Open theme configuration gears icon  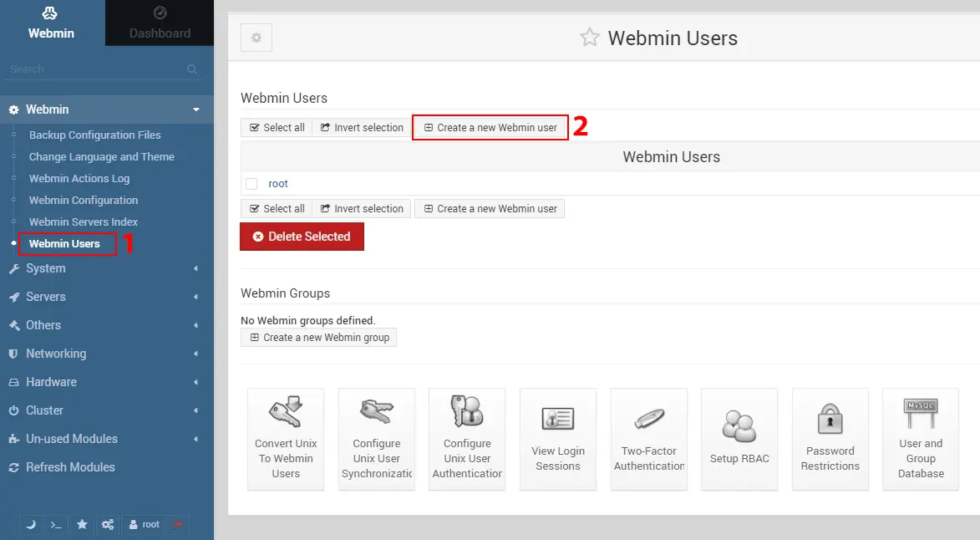tap(108, 524)
